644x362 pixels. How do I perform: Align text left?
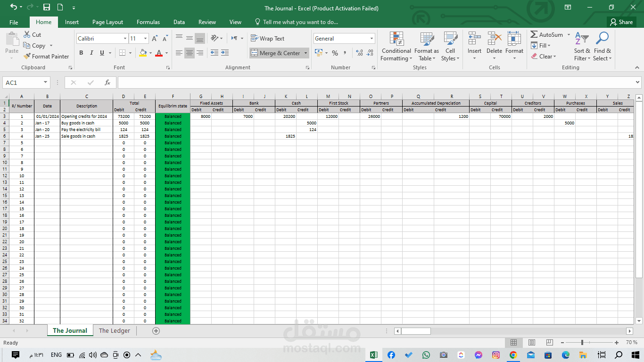point(179,53)
